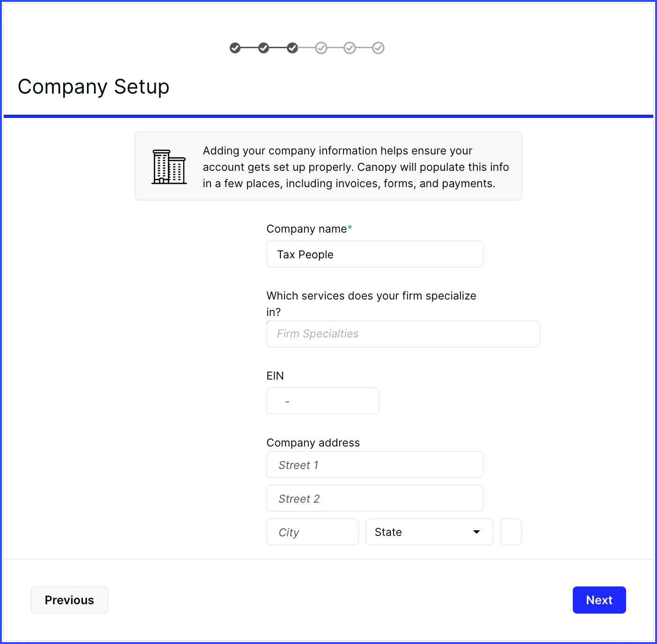The width and height of the screenshot is (657, 644).
Task: Click the company information notice text
Action: coord(356,167)
